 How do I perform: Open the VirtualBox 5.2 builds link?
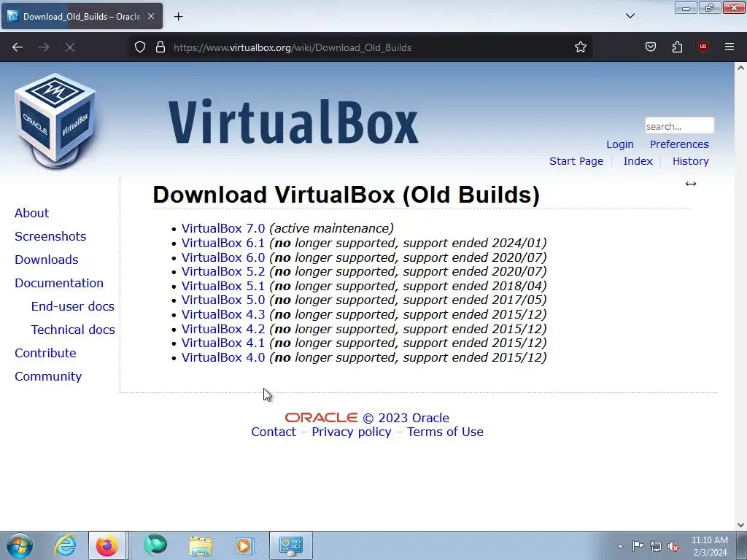[x=223, y=271]
